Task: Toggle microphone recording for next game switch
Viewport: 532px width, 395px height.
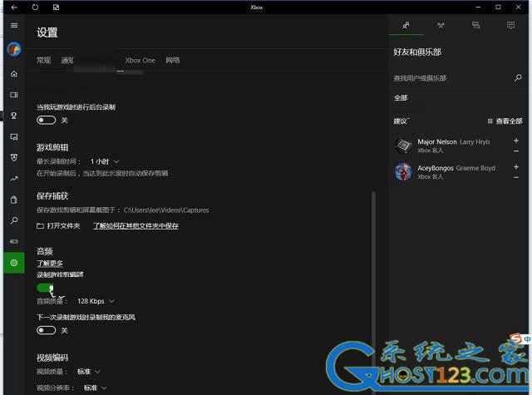Action: coord(46,330)
